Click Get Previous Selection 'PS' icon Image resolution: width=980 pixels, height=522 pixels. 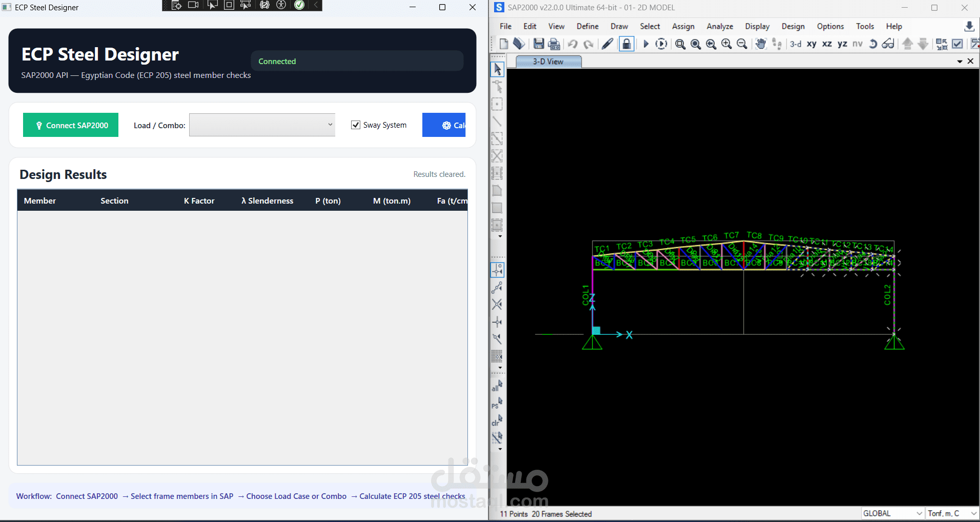point(497,403)
